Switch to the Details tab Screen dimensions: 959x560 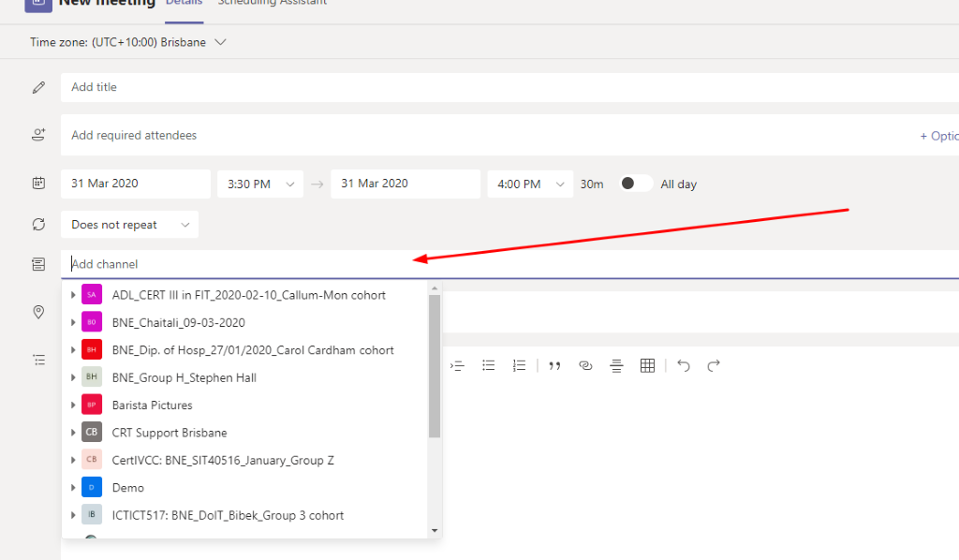tap(184, 4)
